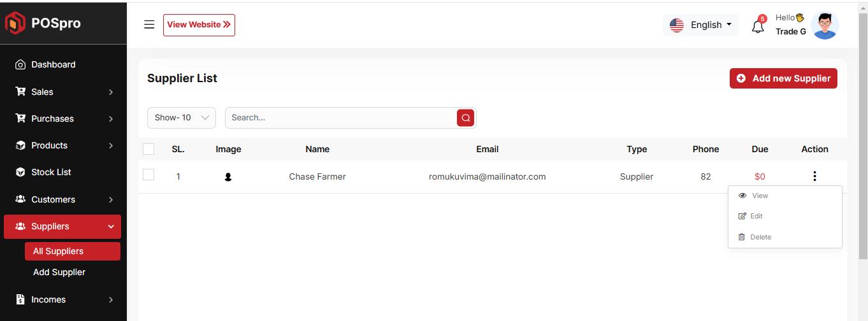Choose Delete from the action menu
Viewport: 868px width, 321px height.
click(x=760, y=237)
